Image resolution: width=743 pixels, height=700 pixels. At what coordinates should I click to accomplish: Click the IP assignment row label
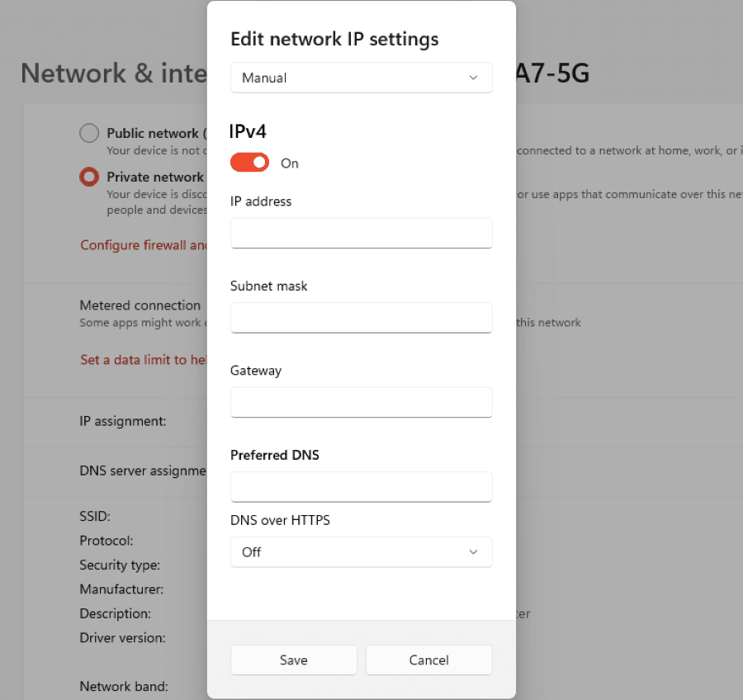123,421
